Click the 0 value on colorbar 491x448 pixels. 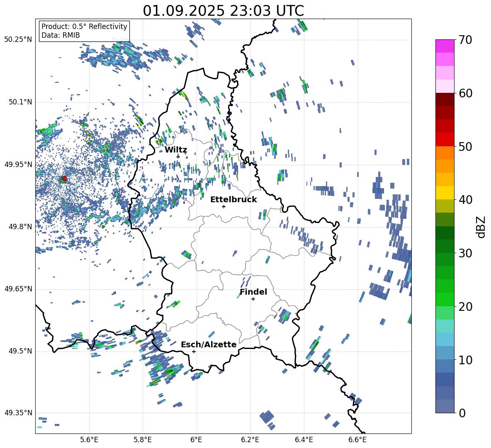pyautogui.click(x=462, y=413)
